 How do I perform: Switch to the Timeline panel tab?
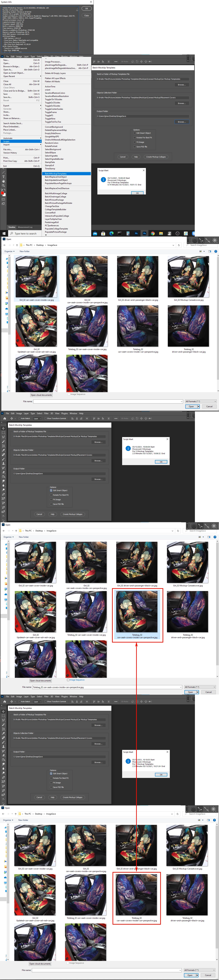[x=12, y=227]
